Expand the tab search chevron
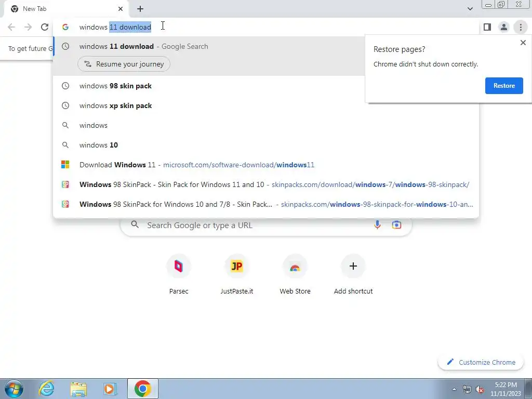 click(470, 9)
